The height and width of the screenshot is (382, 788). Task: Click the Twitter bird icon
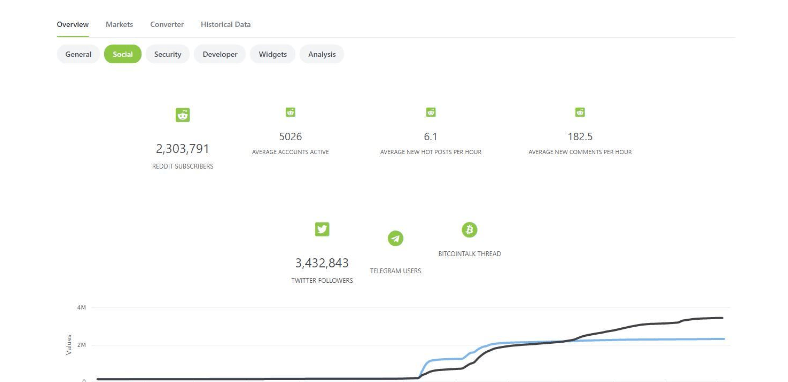tap(322, 229)
